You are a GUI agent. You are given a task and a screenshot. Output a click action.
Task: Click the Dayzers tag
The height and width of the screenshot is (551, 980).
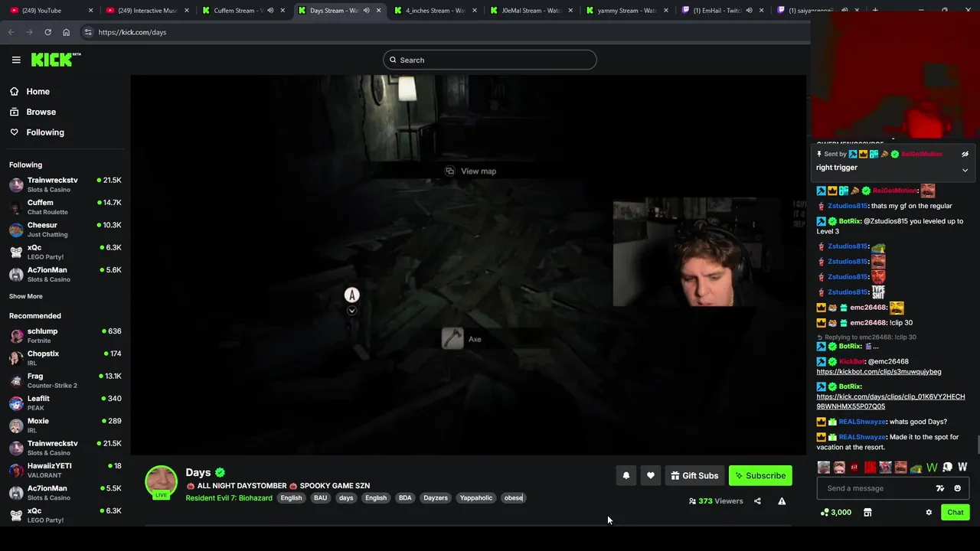436,498
